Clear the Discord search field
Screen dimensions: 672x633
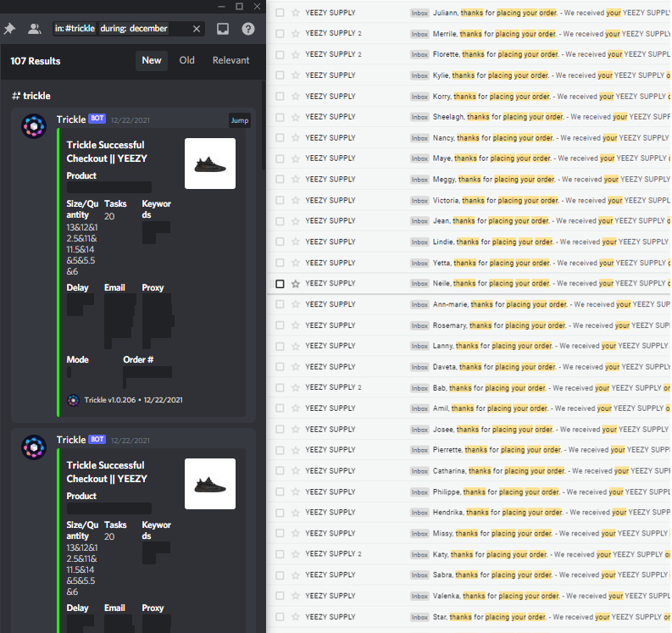tap(197, 29)
